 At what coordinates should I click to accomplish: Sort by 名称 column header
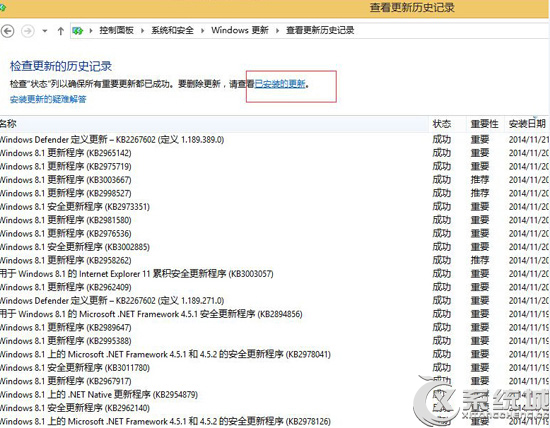pyautogui.click(x=214, y=124)
